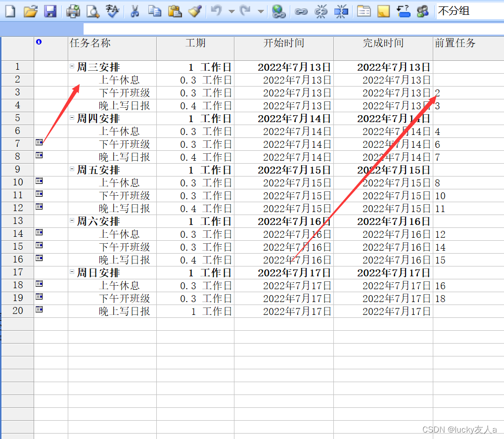Viewport: 504px width, 439px height.
Task: Click constraint indicator icon in row 8
Action: [39, 155]
